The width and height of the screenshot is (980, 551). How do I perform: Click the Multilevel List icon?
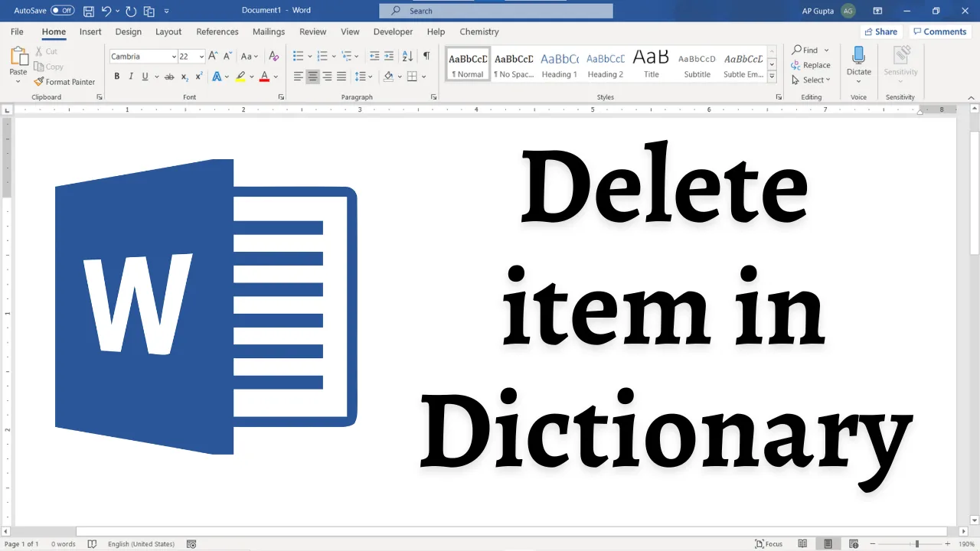[347, 56]
